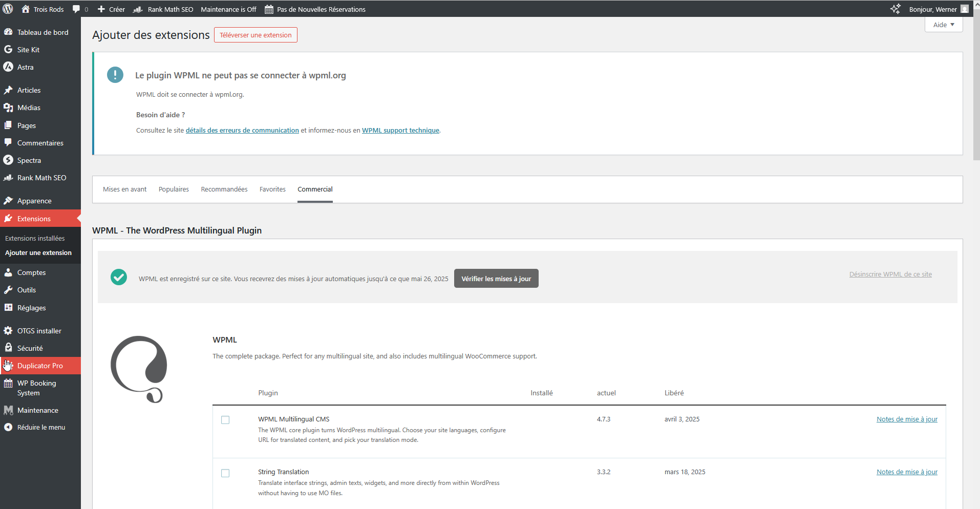Click the Outils wrench icon
The height and width of the screenshot is (509, 980).
pos(8,289)
